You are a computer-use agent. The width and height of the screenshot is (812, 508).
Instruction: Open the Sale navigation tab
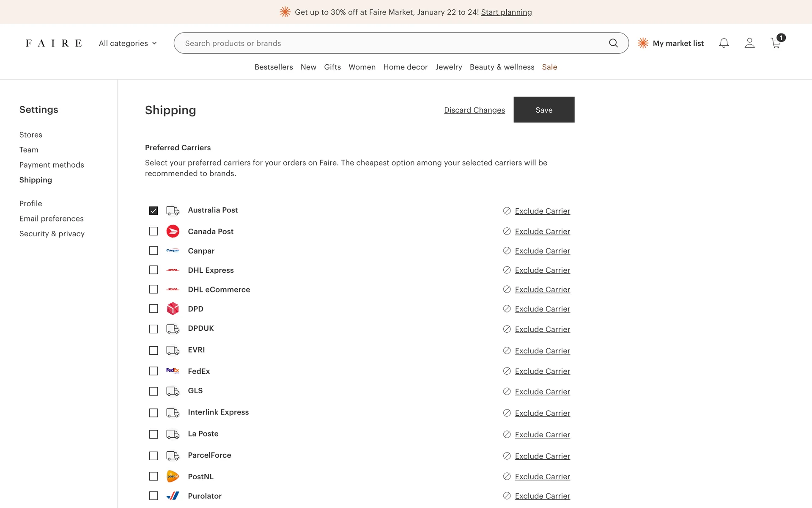tap(549, 67)
